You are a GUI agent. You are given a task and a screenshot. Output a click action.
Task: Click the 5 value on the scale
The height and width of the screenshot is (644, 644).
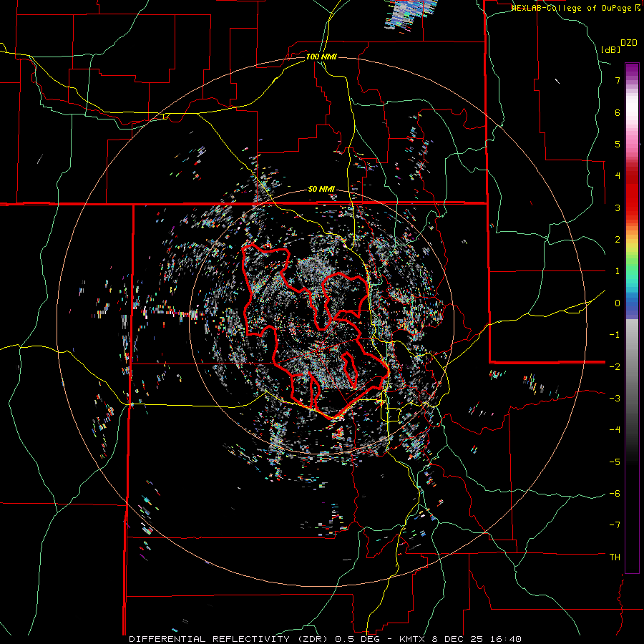(x=618, y=144)
